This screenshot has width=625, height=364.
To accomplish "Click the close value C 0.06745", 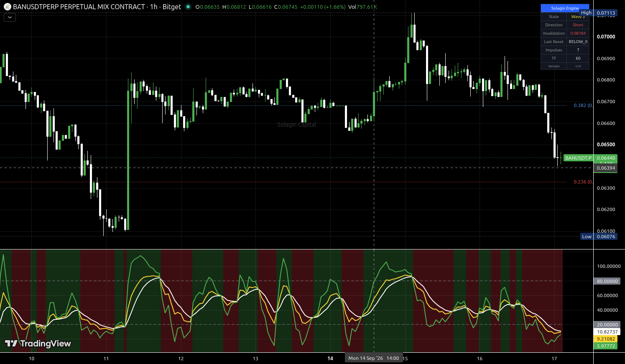I will pos(286,7).
